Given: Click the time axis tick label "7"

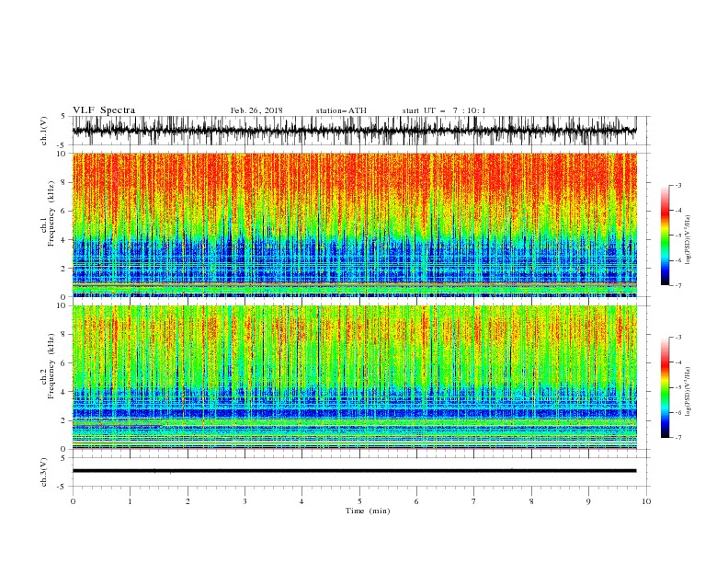Looking at the screenshot, I should coord(474,501).
